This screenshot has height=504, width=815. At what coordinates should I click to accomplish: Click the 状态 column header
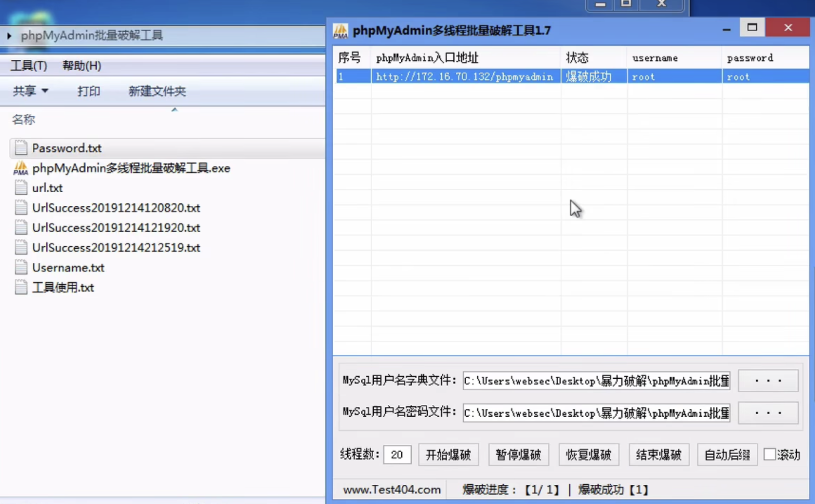point(594,58)
